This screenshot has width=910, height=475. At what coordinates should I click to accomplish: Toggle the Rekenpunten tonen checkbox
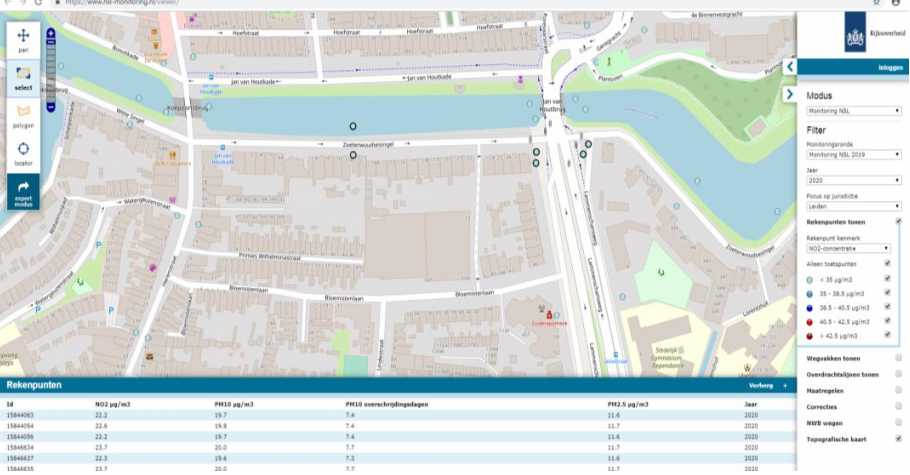pyautogui.click(x=898, y=222)
